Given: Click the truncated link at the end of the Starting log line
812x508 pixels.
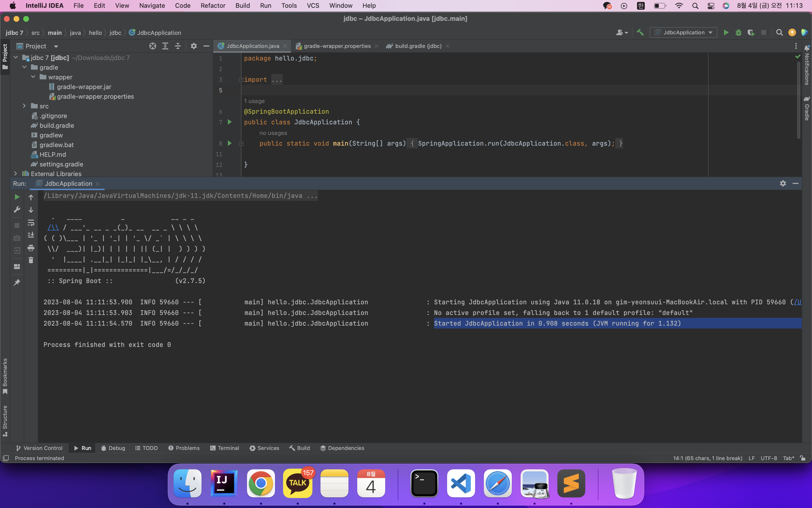Looking at the screenshot, I should pyautogui.click(x=797, y=302).
